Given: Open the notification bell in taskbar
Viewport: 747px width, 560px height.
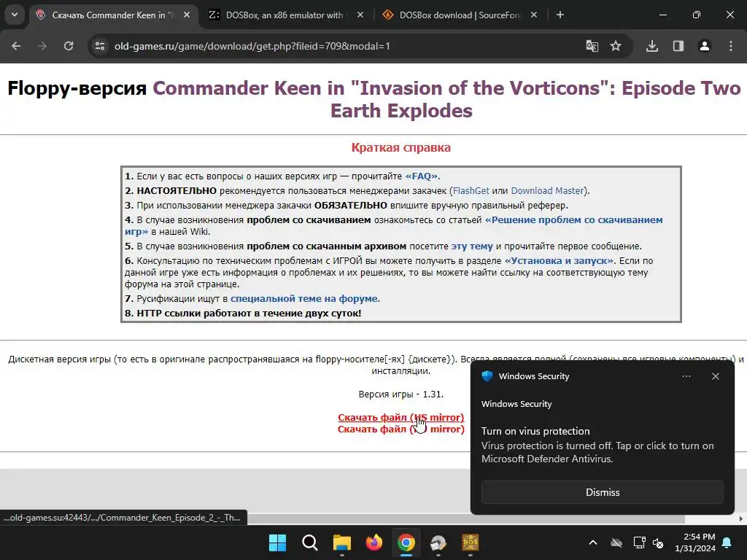Looking at the screenshot, I should pyautogui.click(x=727, y=542).
